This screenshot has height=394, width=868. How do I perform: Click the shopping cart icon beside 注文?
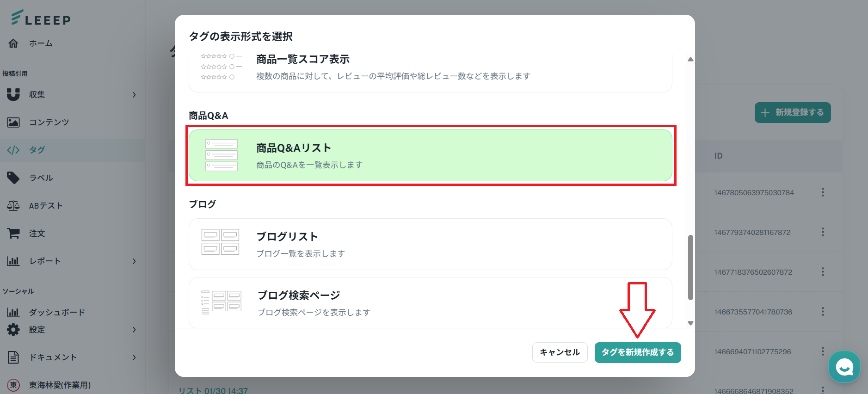coord(13,233)
